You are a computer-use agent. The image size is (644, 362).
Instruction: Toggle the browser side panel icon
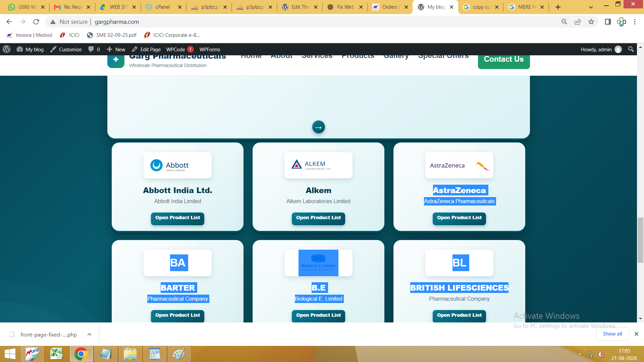click(607, 22)
